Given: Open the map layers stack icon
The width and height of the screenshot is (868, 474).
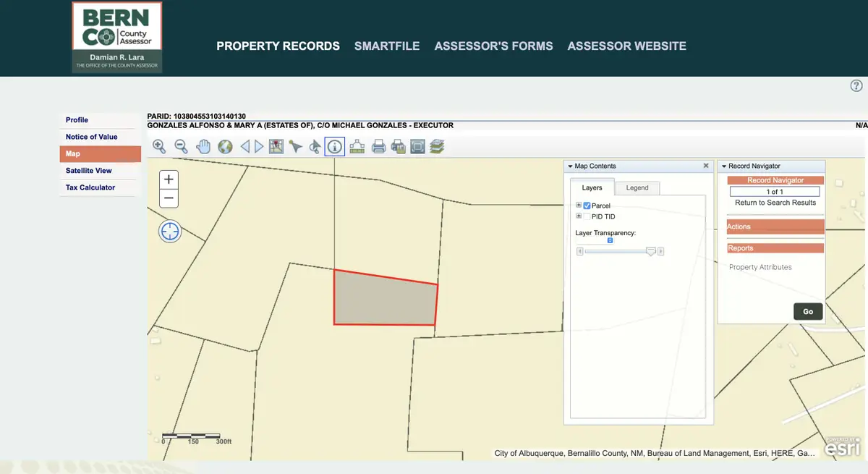Looking at the screenshot, I should (x=436, y=147).
